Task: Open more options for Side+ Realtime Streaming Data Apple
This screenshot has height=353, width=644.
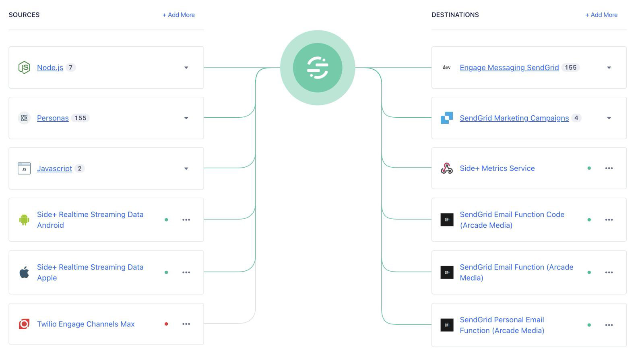Action: coord(186,272)
